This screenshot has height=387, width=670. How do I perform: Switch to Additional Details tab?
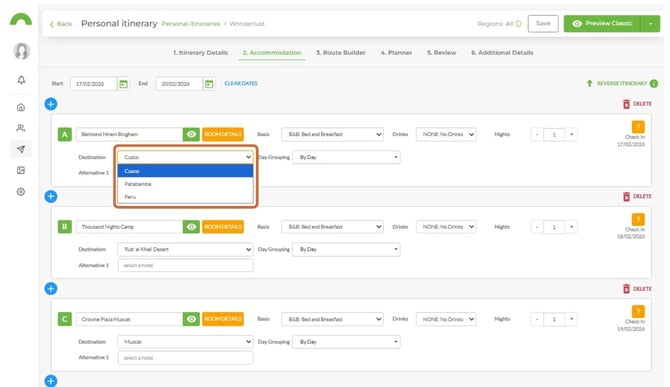point(502,53)
